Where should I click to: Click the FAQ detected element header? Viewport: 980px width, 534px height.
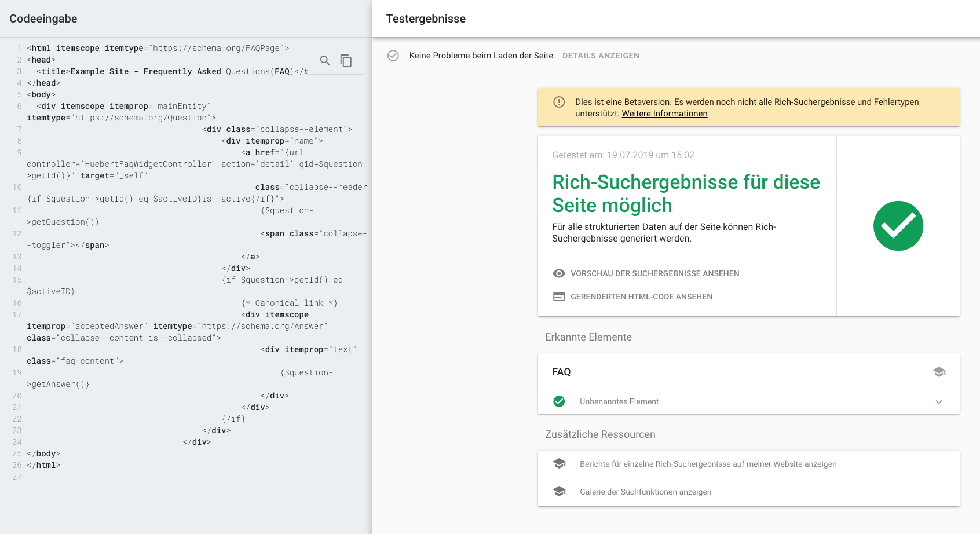pos(749,372)
